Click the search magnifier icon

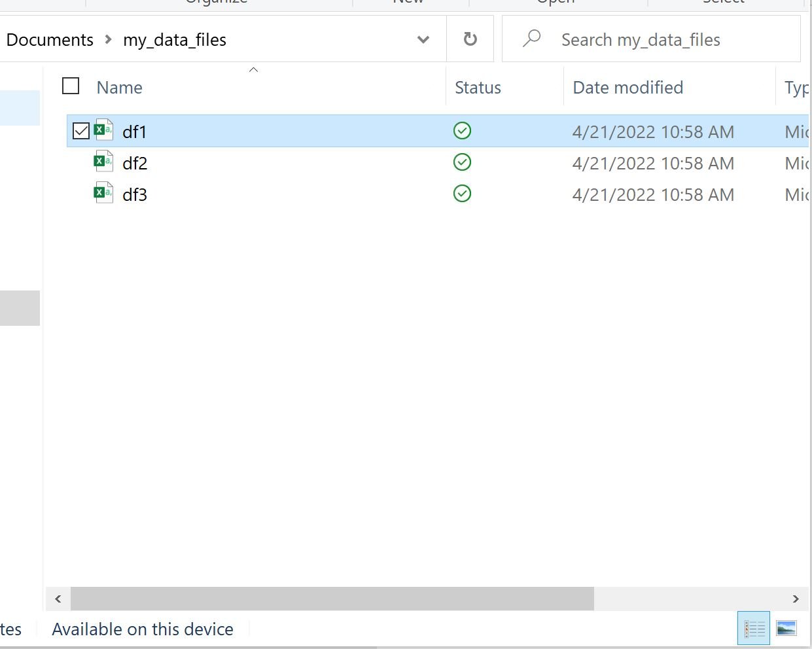click(532, 39)
